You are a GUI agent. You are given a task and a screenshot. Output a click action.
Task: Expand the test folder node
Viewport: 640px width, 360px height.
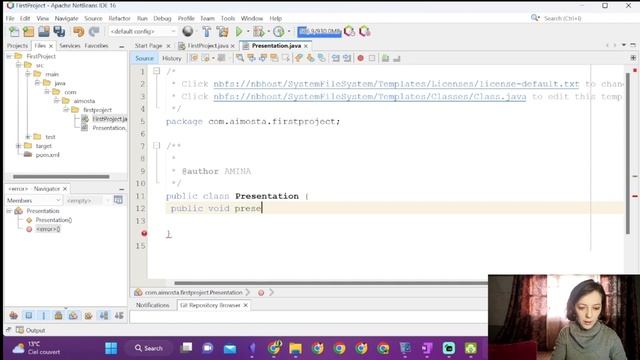[28, 137]
